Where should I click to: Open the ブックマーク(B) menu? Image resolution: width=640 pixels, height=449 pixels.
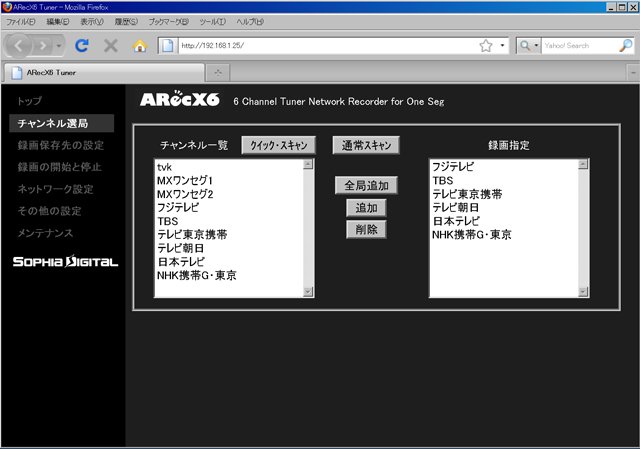pos(168,22)
